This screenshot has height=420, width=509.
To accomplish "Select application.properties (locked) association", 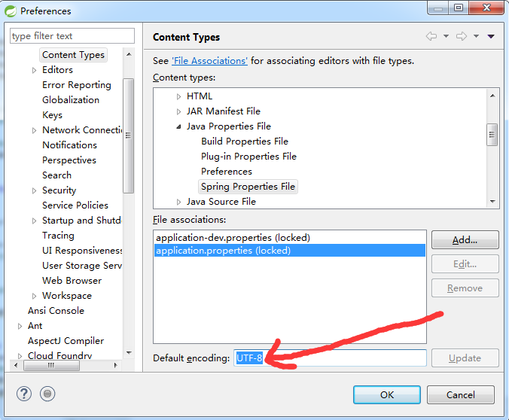I will point(290,250).
